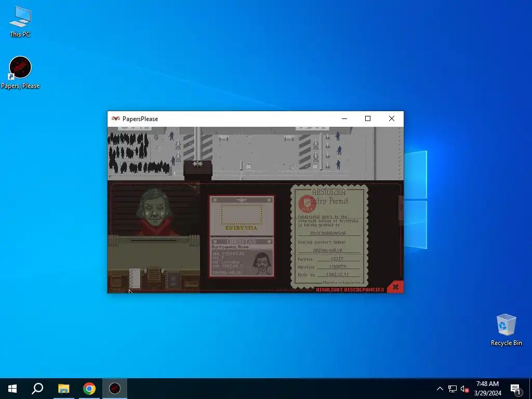Pick up the striped bulletin on desk

[x=135, y=278]
